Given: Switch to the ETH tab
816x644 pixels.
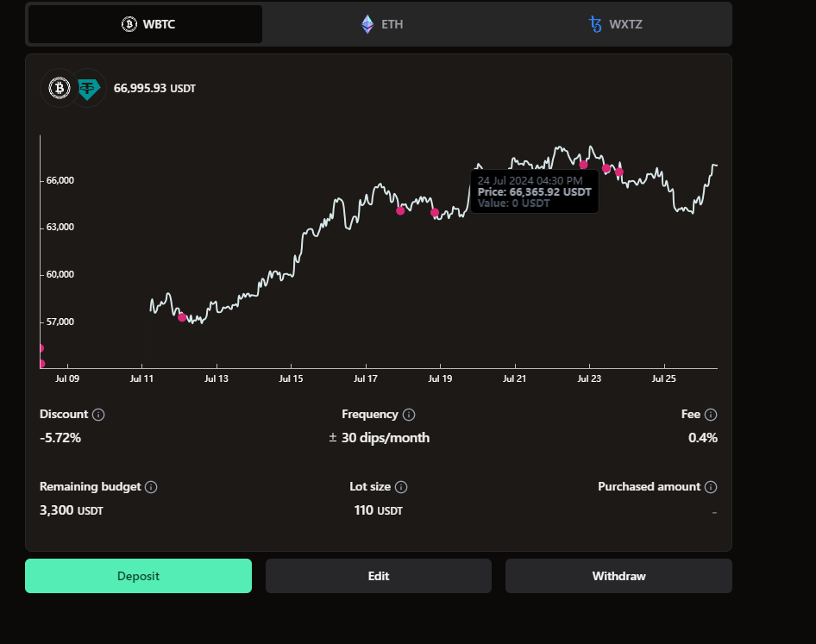Looking at the screenshot, I should tap(381, 24).
